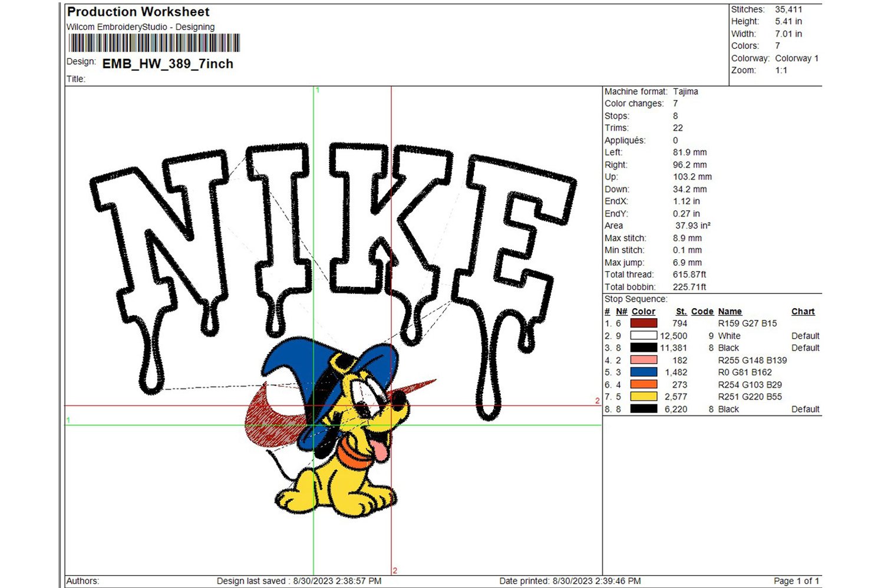Select the 'Wilcom EmbroideryStudio - Designing' text
The image size is (884, 588).
(x=140, y=27)
